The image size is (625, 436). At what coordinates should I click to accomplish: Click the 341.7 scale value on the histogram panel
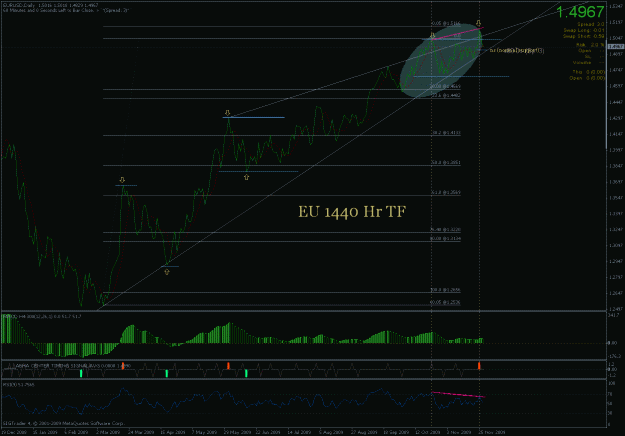(x=614, y=315)
